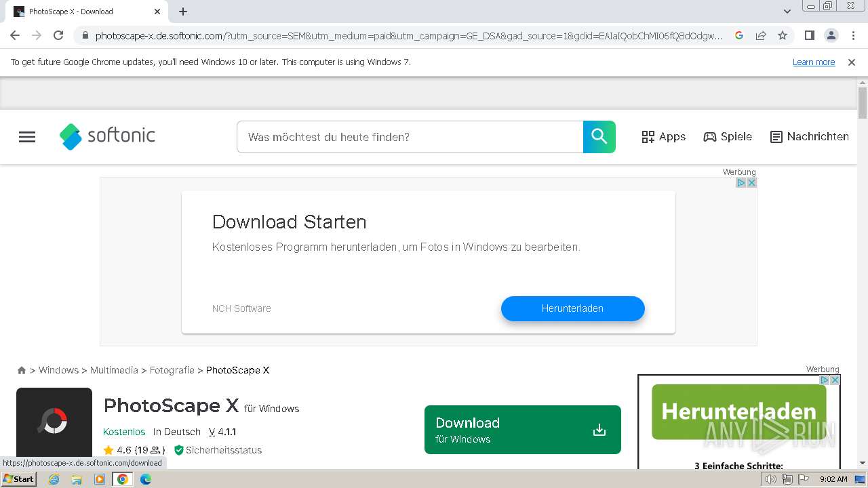Share this page using the share icon
The height and width of the screenshot is (488, 868).
point(761,35)
